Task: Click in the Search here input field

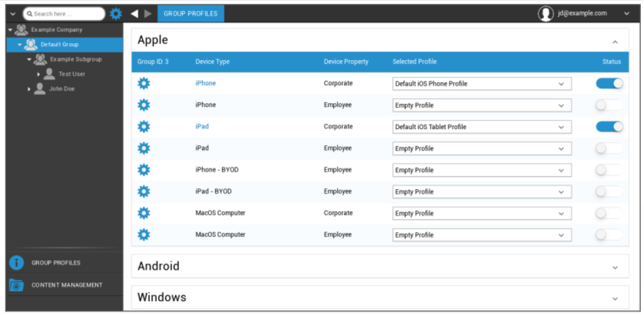Action: 67,14
